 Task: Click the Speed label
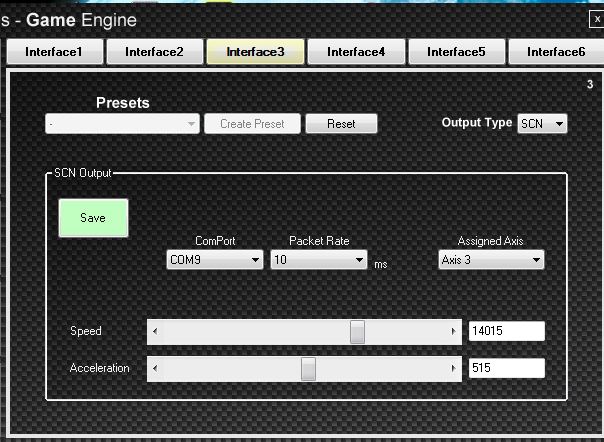point(86,331)
